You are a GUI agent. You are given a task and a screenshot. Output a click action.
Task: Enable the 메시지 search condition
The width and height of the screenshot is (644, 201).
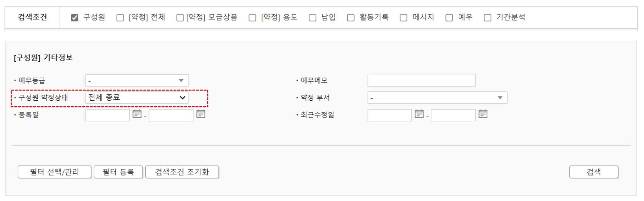coord(404,18)
